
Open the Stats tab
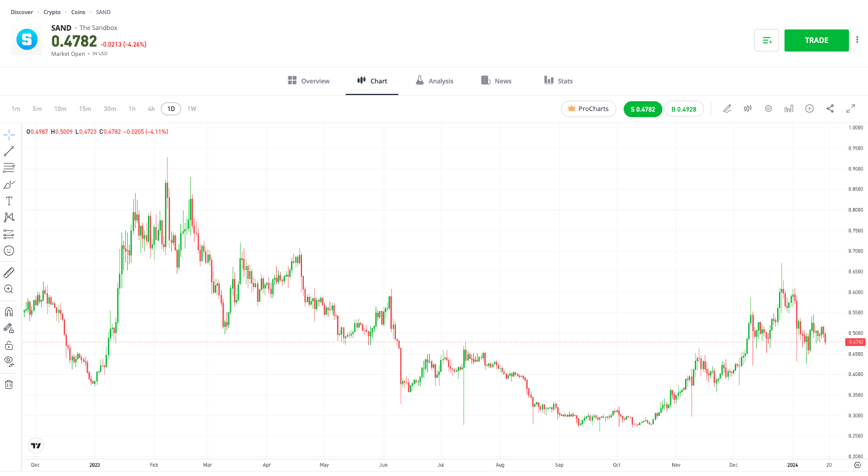558,81
